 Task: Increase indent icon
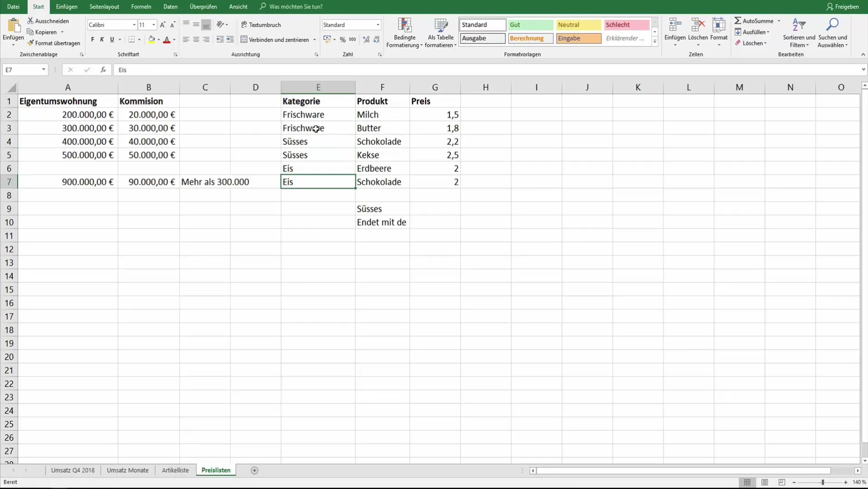click(x=230, y=40)
